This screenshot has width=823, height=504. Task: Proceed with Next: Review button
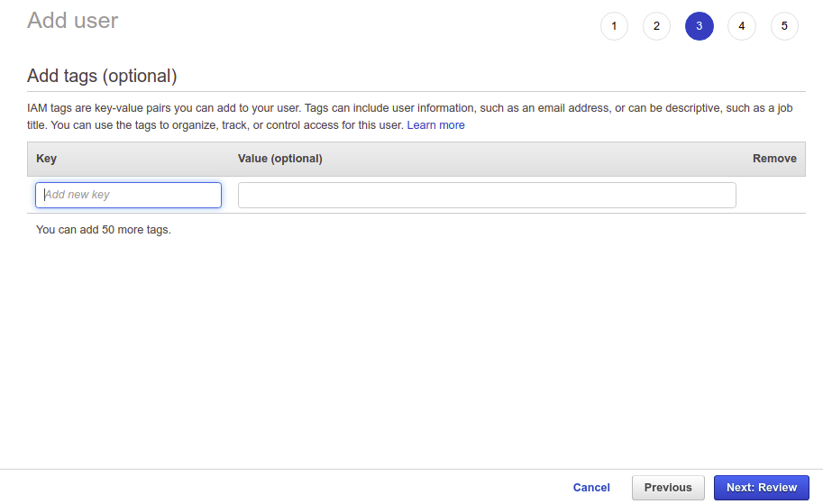point(762,488)
